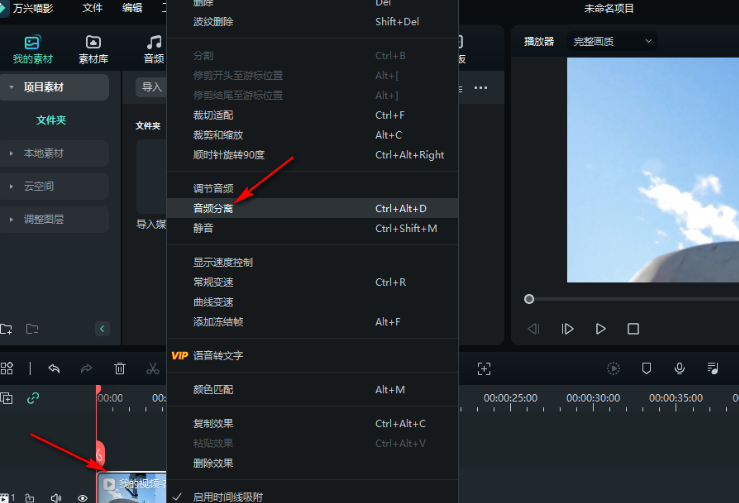The height and width of the screenshot is (503, 739).
Task: Click the timeline layout grid icon
Action: pyautogui.click(x=7, y=368)
